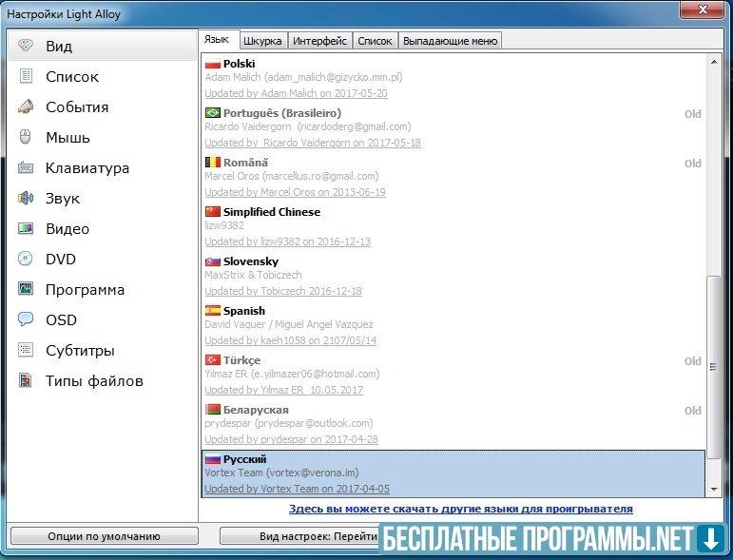
Task: Open DVD settings disc icon
Action: pyautogui.click(x=26, y=260)
